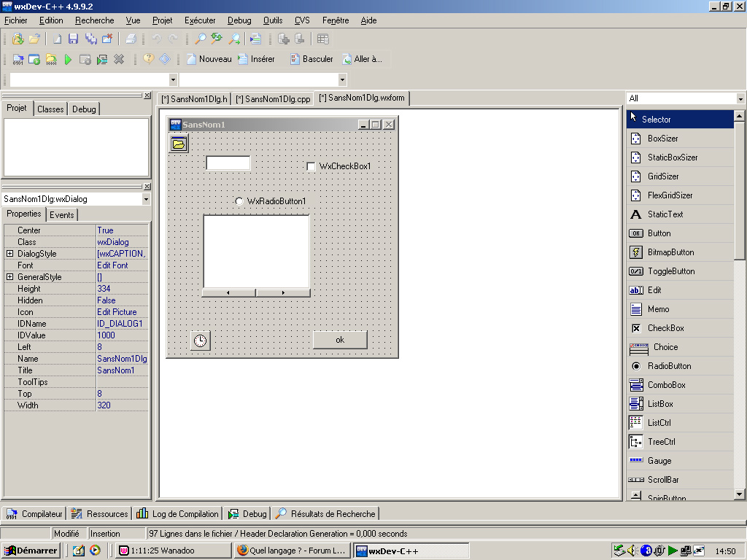The height and width of the screenshot is (560, 747).
Task: Click the compile and run folder icon
Action: click(51, 59)
